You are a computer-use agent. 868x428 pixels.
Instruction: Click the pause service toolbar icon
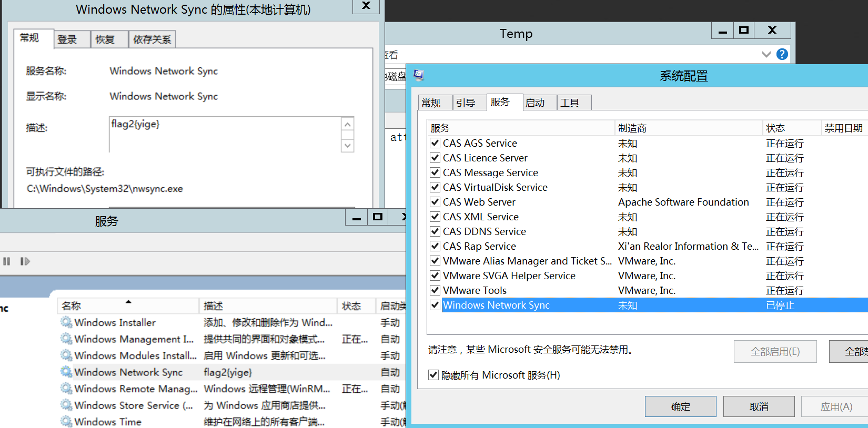coord(7,261)
